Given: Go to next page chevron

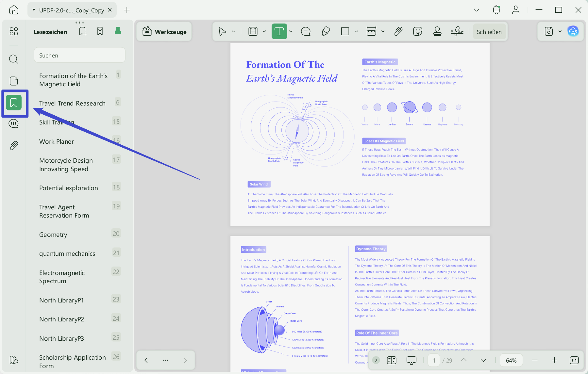Looking at the screenshot, I should [x=483, y=360].
